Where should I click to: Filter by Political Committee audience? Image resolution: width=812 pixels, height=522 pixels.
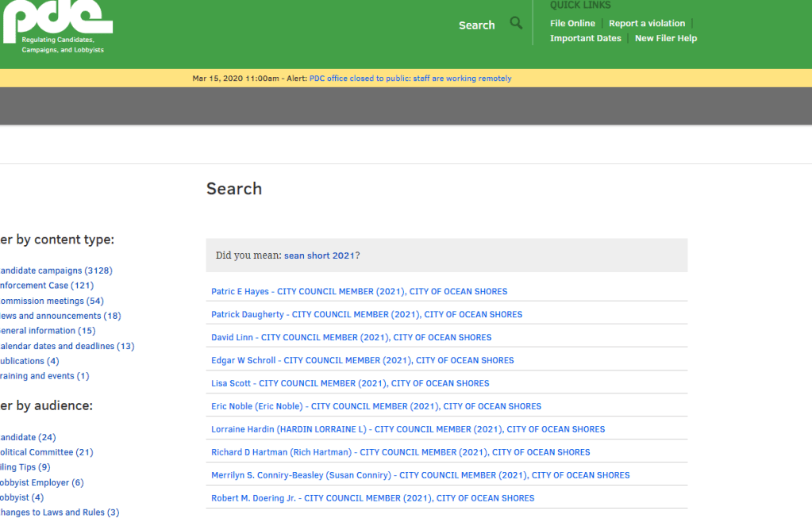point(46,453)
